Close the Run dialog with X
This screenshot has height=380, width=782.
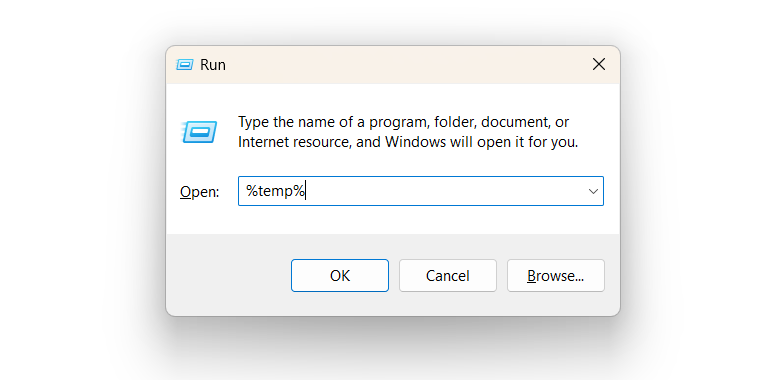coord(598,64)
